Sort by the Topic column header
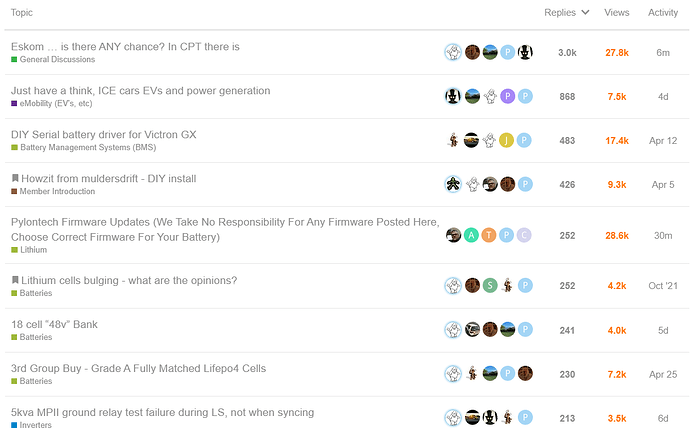 (x=22, y=12)
